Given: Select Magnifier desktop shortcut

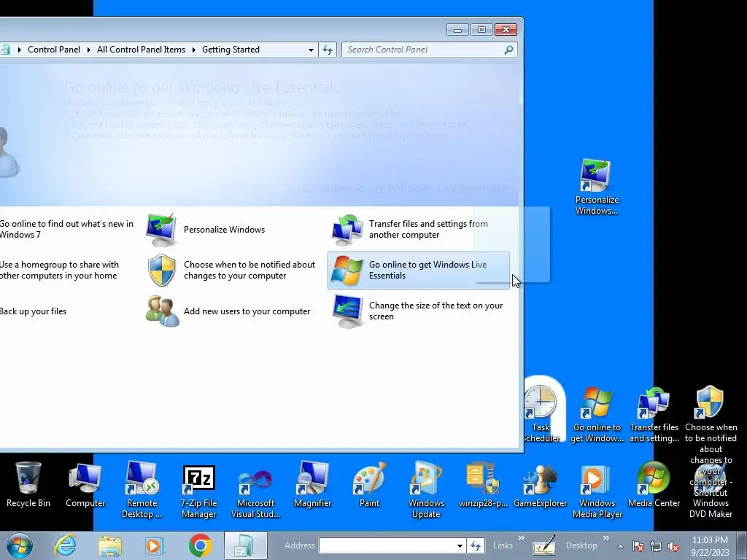Looking at the screenshot, I should 312,484.
